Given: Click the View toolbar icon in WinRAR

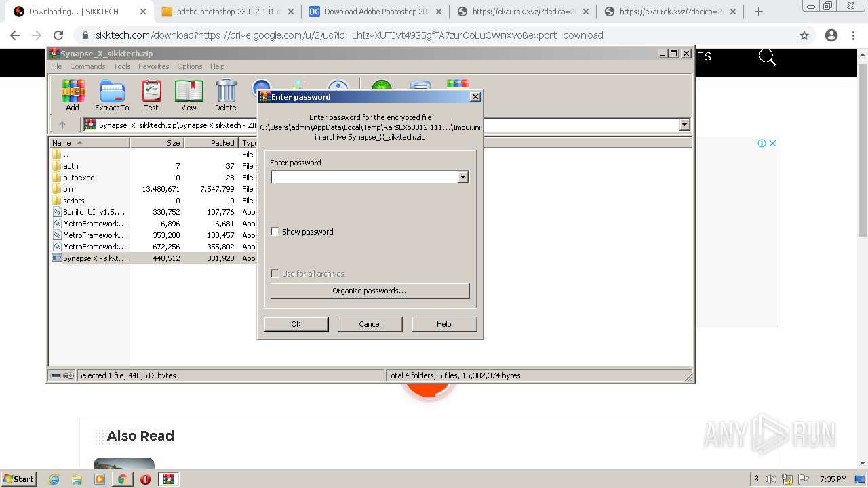Looking at the screenshot, I should click(x=189, y=96).
